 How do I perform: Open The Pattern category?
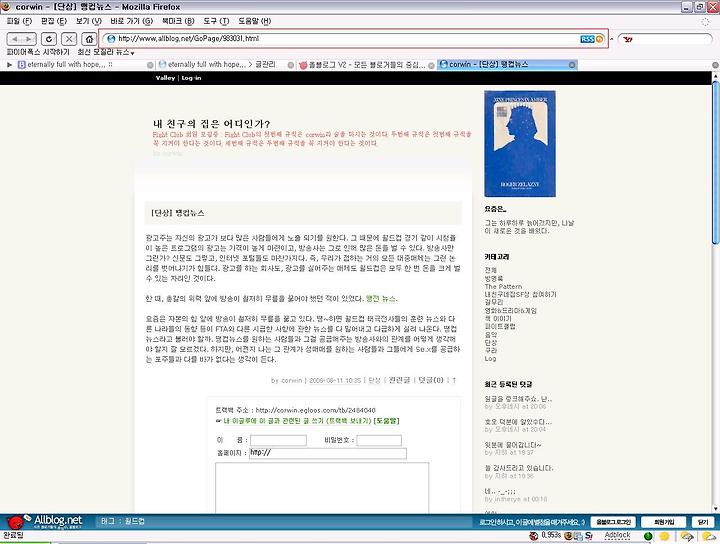click(x=503, y=286)
